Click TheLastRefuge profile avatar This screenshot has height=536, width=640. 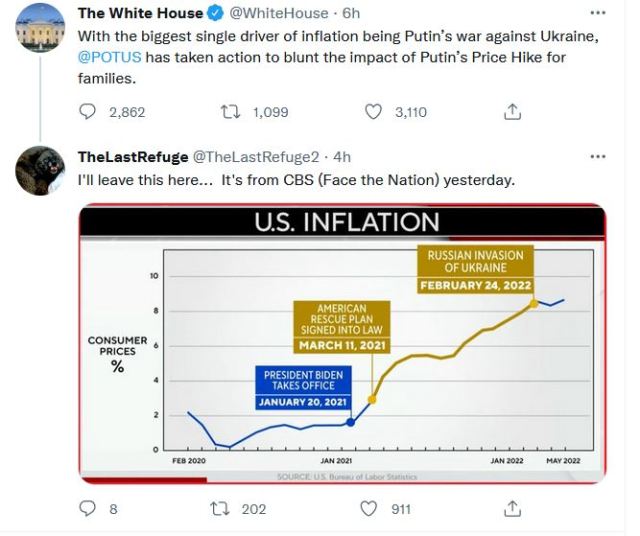point(39,175)
